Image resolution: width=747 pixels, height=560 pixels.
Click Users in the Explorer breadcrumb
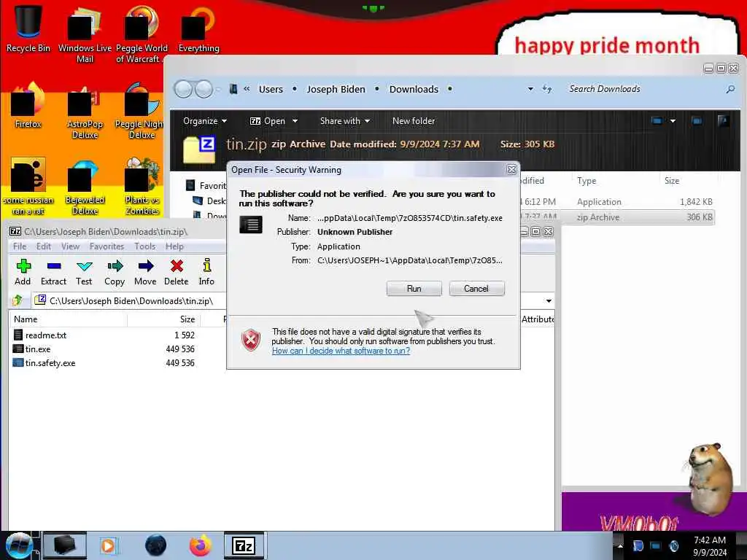(x=271, y=89)
